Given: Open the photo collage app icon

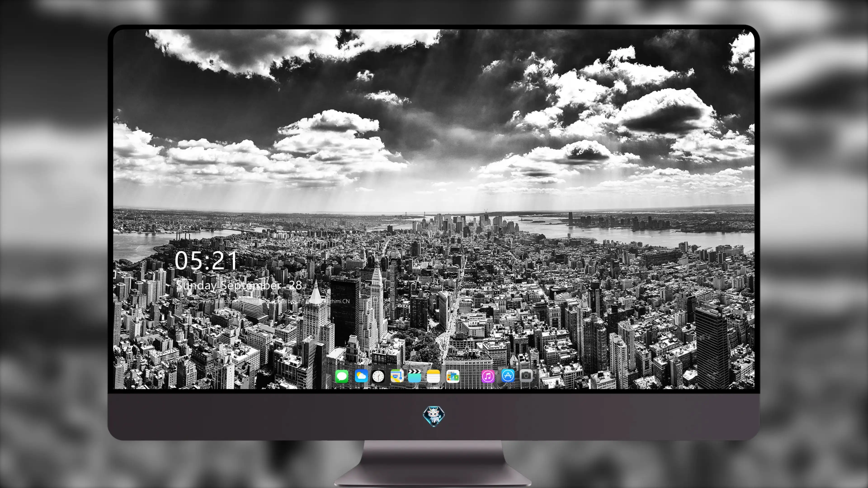Looking at the screenshot, I should (x=453, y=376).
